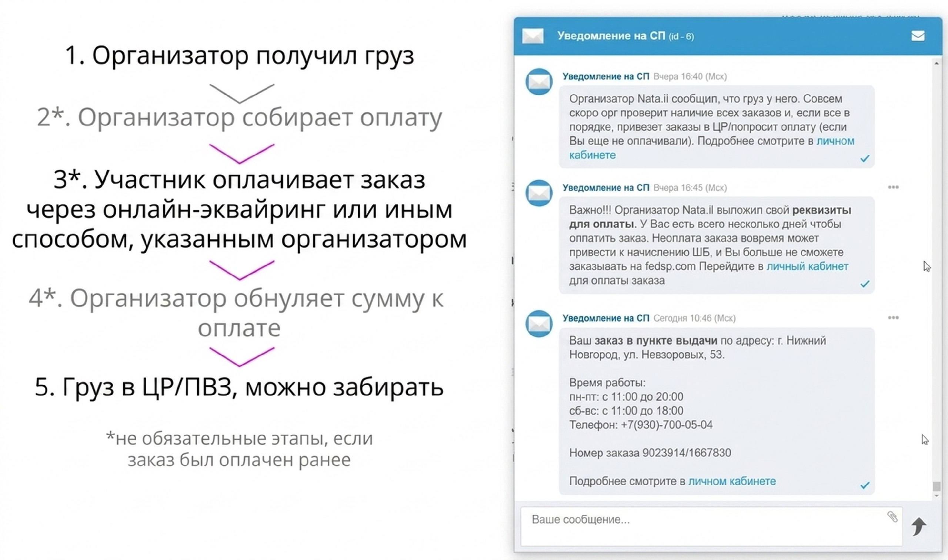
Task: Focus the 'Ваше сообщение...' input field
Action: click(x=711, y=526)
